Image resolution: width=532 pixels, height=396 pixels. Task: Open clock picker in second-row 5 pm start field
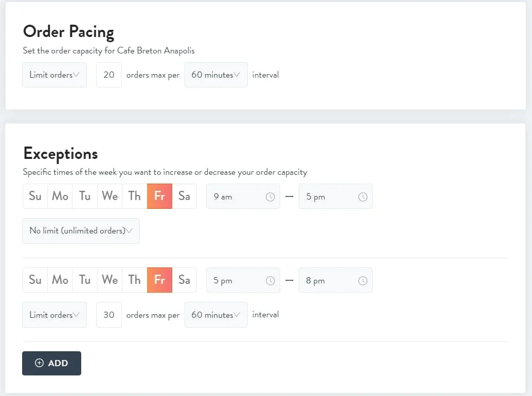270,281
